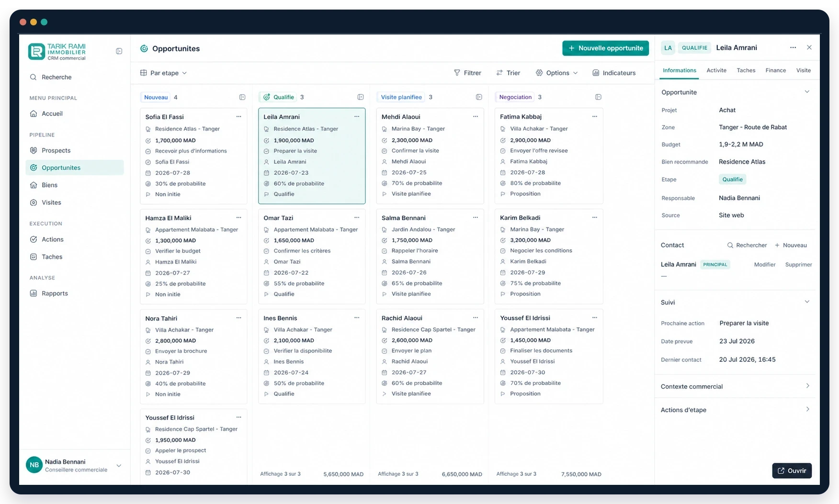Click the Tarik Rami Immobilier logo

(57, 52)
